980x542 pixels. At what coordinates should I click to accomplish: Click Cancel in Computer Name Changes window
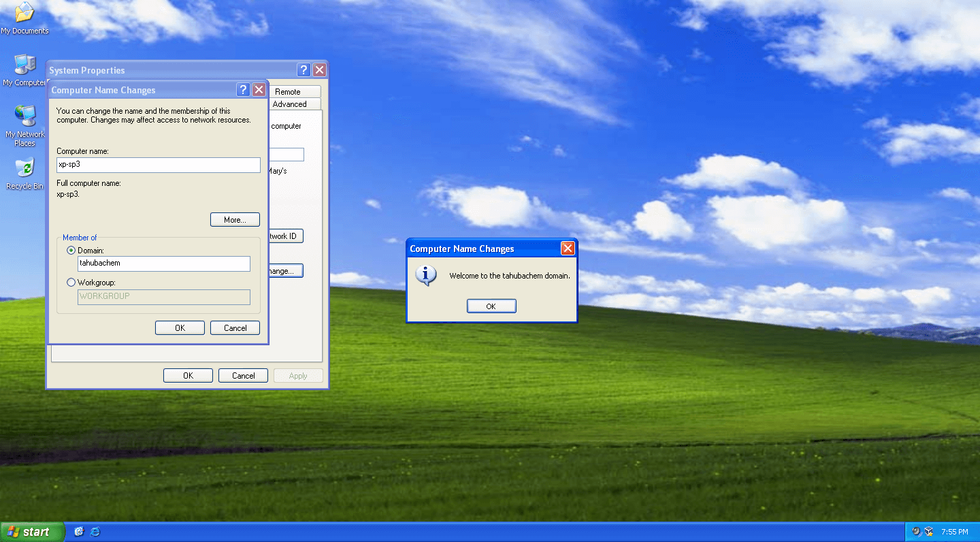[235, 328]
